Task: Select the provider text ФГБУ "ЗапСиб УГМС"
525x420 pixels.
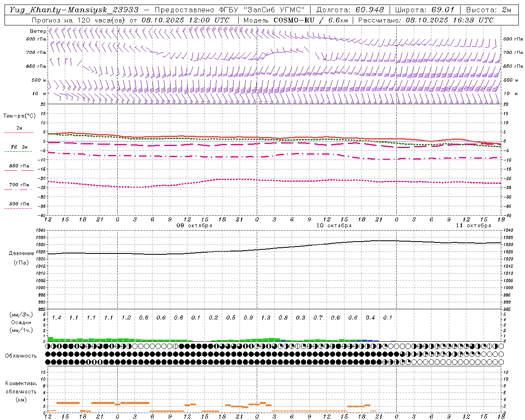Action: click(x=261, y=10)
